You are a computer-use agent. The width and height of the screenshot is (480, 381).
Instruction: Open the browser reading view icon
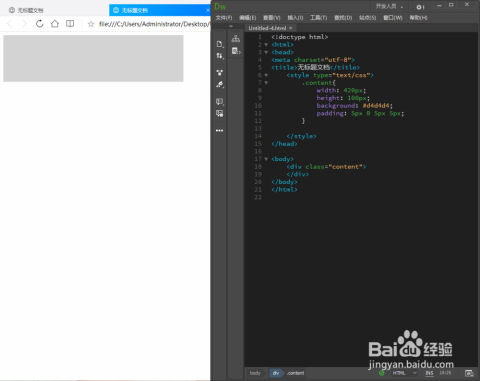[70, 24]
